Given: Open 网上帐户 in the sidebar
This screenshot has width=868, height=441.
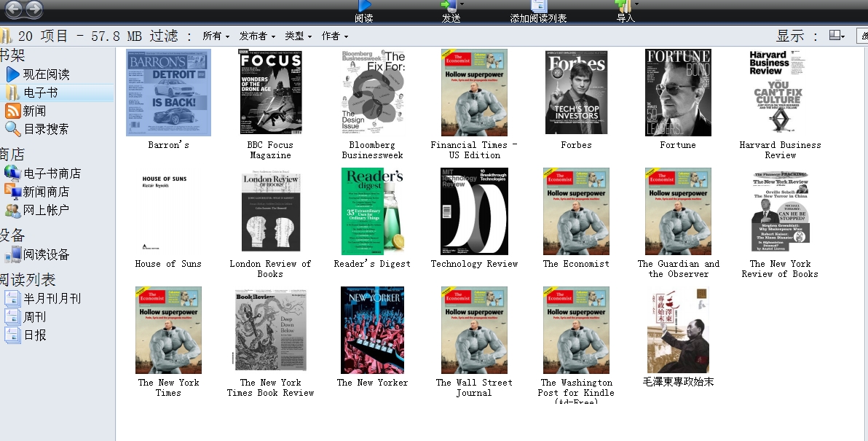Looking at the screenshot, I should [45, 210].
